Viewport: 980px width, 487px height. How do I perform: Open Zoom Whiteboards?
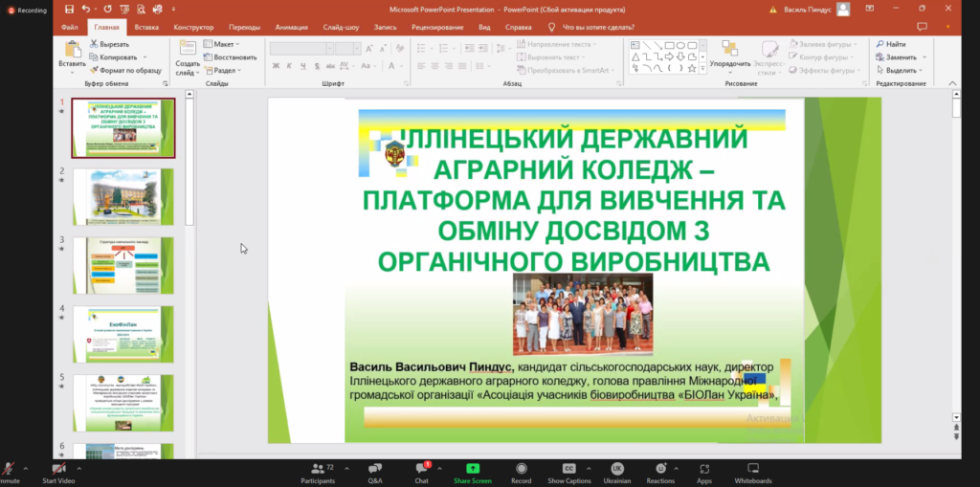(x=752, y=472)
